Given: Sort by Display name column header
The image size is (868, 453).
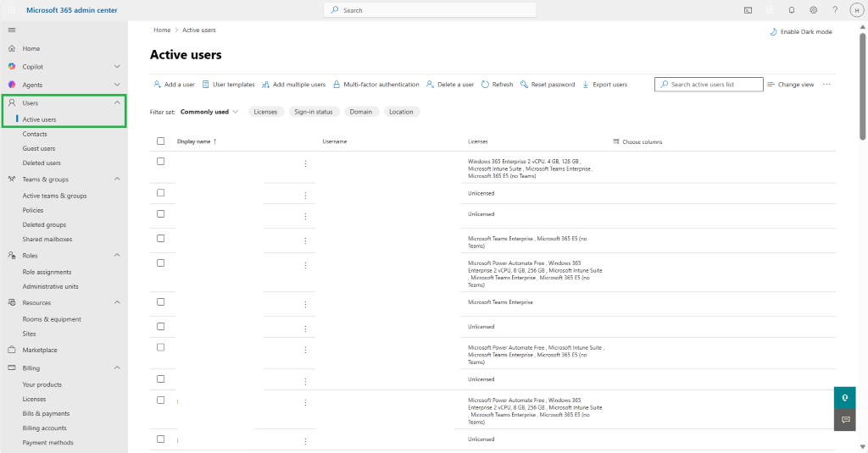Looking at the screenshot, I should pyautogui.click(x=197, y=141).
